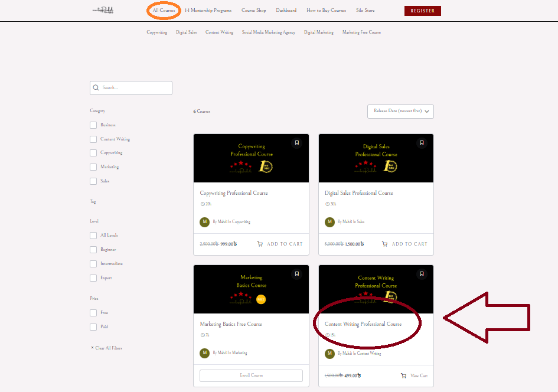Open Marketing Basics Free Course title link

[x=231, y=324]
